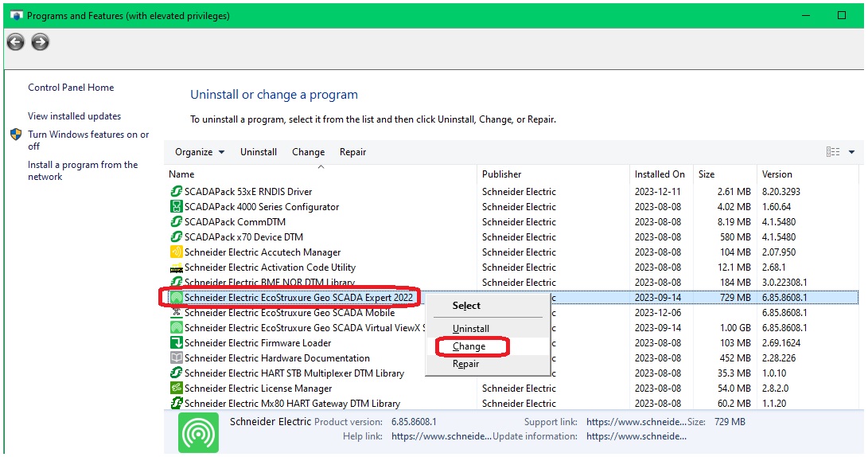
Task: Select Schneider Electric License Manager name
Action: click(258, 389)
